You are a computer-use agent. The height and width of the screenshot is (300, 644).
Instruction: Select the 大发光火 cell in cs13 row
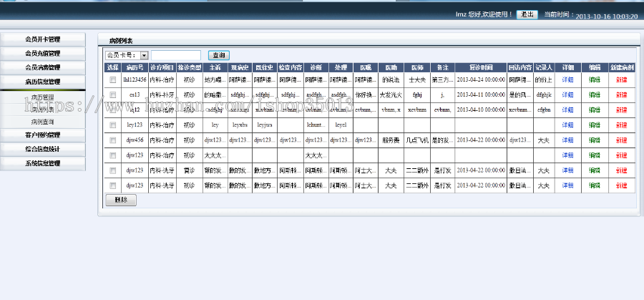click(391, 95)
